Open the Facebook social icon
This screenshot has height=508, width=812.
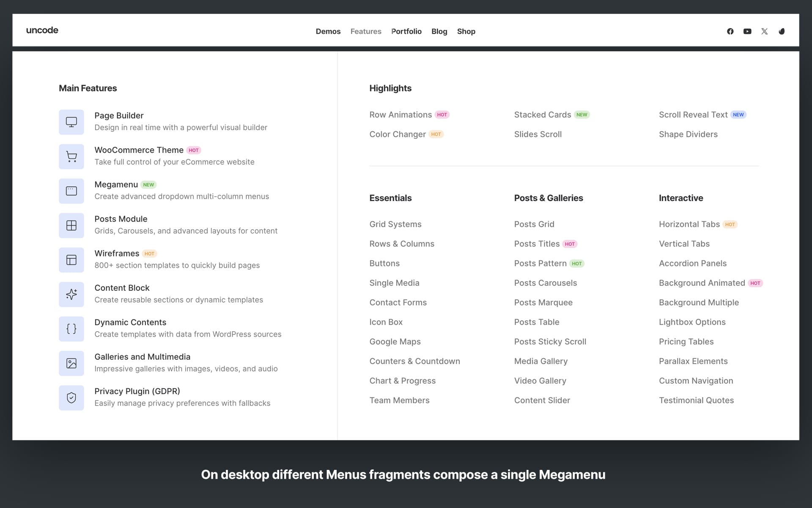click(x=730, y=31)
